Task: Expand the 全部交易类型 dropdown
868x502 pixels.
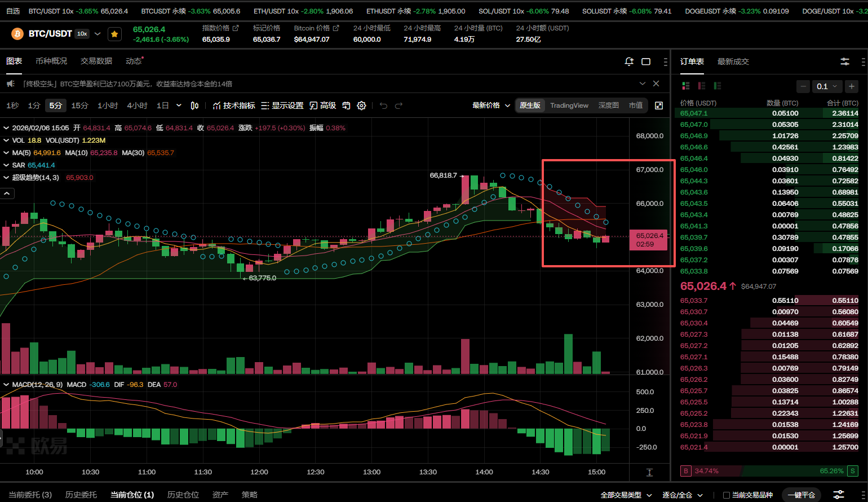Action: (626, 495)
